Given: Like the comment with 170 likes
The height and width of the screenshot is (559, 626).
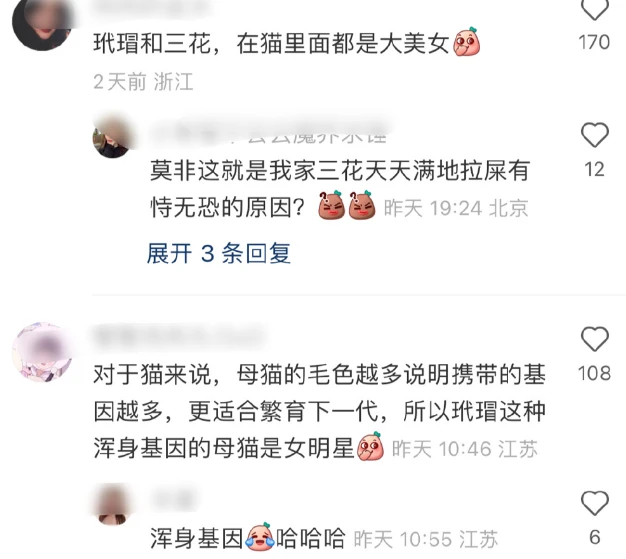Looking at the screenshot, I should pyautogui.click(x=594, y=9).
